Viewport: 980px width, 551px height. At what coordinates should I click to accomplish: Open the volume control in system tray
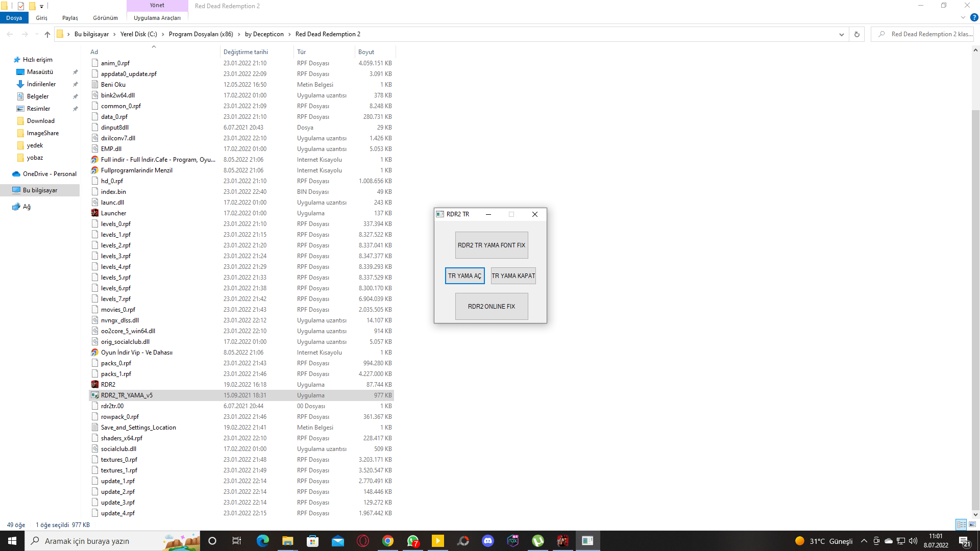pos(913,541)
